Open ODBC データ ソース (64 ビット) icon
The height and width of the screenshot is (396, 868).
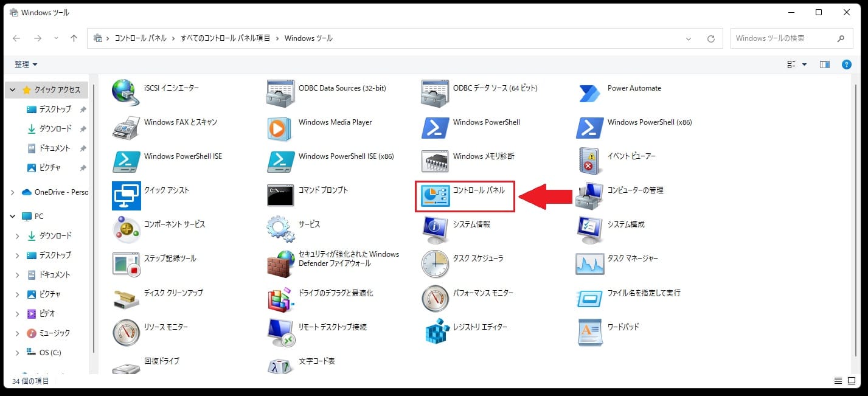[x=435, y=93]
